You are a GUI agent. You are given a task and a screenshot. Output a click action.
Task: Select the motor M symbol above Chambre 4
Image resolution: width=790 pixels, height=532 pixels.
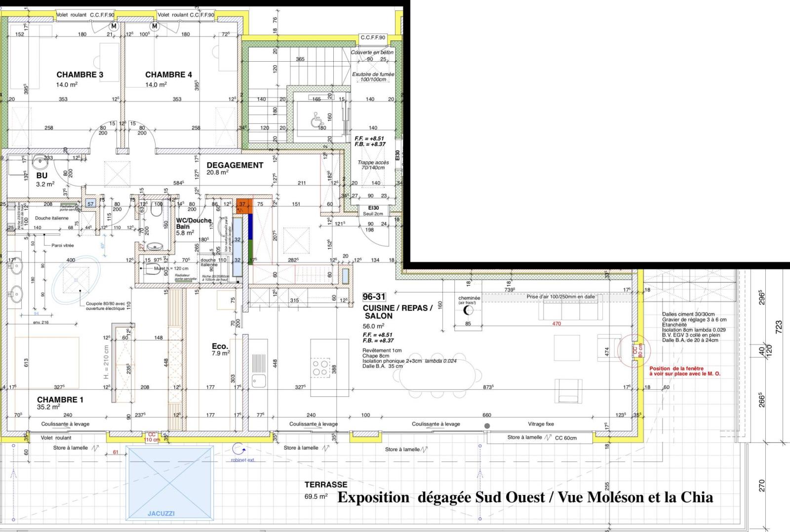pyautogui.click(x=155, y=26)
